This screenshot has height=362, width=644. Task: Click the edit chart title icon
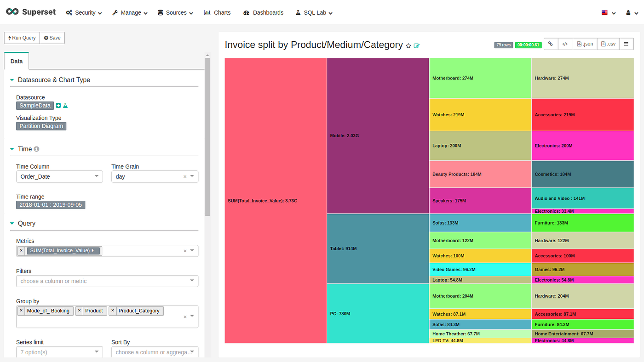coord(417,46)
